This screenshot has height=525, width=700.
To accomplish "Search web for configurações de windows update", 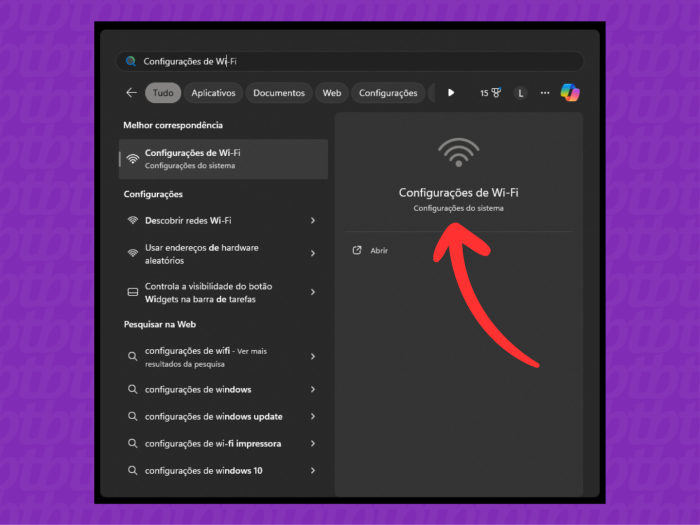I will [x=223, y=417].
